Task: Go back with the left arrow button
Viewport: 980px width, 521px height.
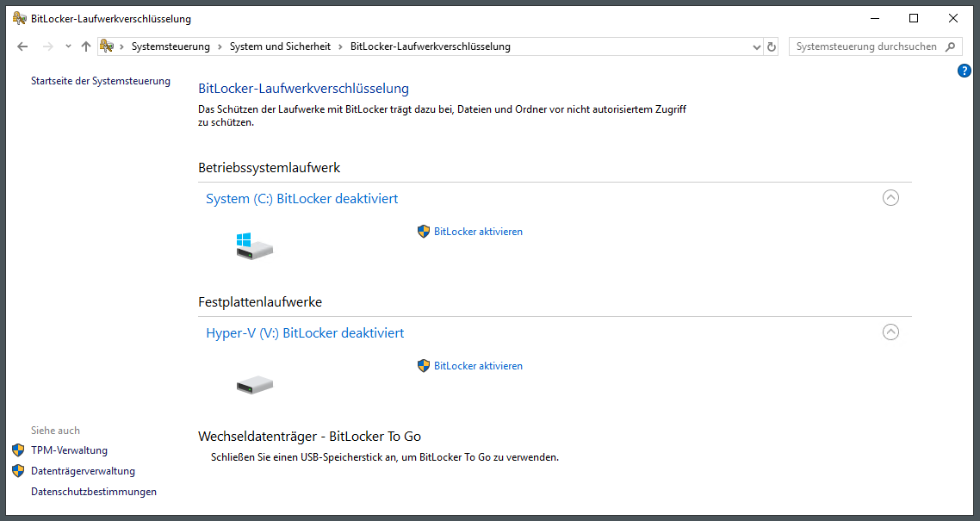Action: (x=22, y=47)
